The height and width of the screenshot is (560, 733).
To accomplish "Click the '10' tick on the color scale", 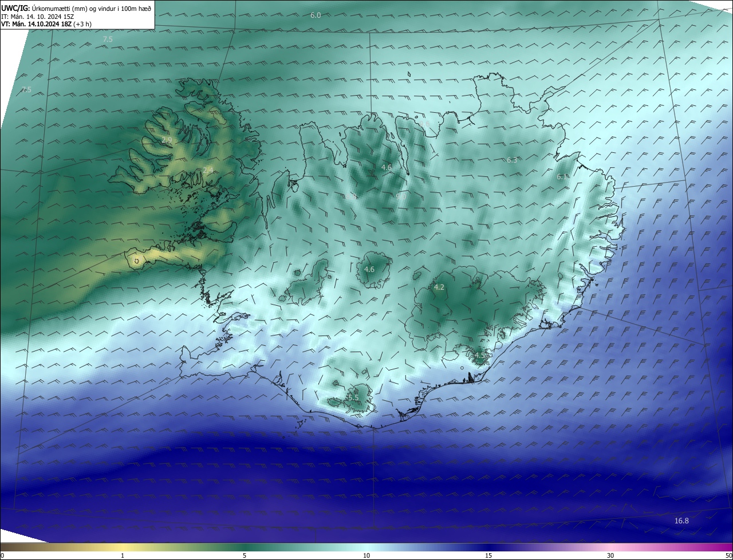I will (366, 555).
